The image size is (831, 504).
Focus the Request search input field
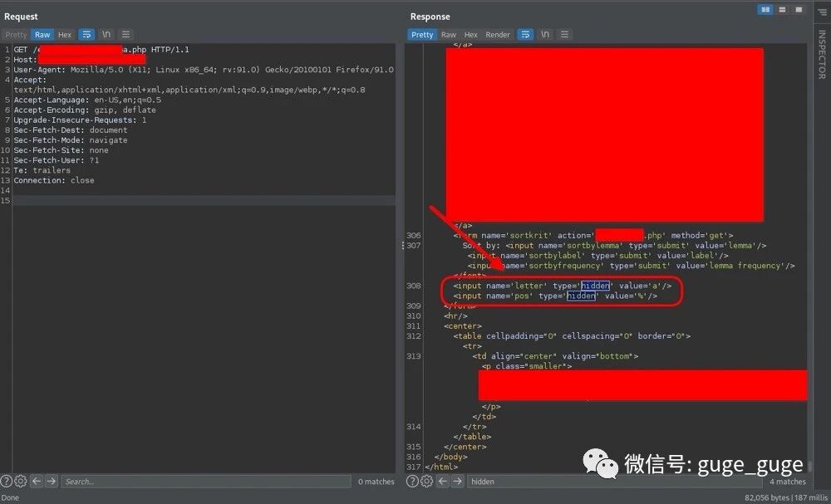point(205,482)
